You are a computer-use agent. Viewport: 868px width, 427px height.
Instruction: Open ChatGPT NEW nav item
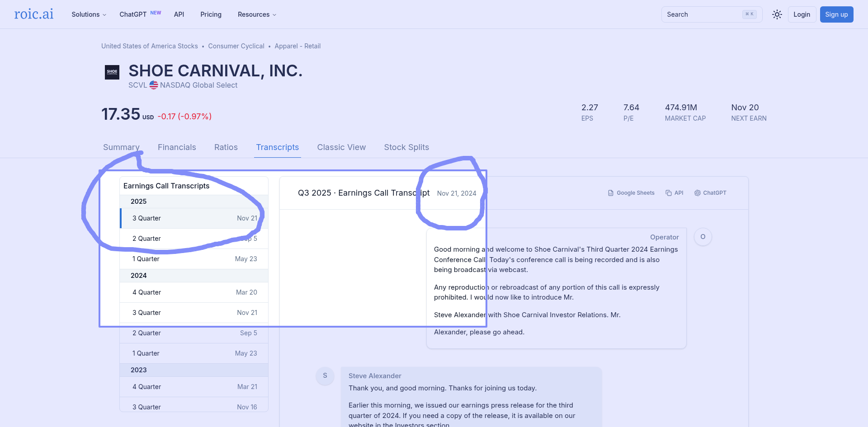[140, 14]
